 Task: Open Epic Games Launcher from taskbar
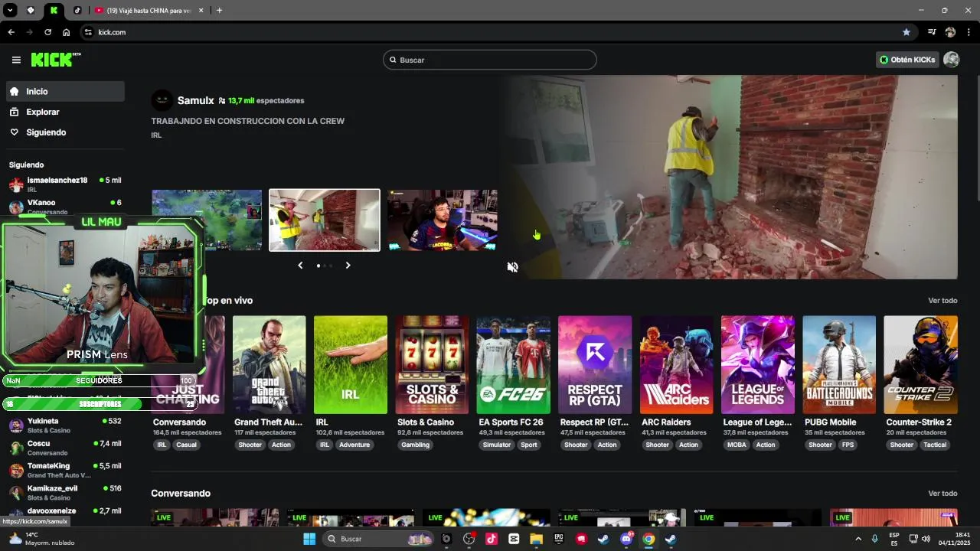pos(559,539)
